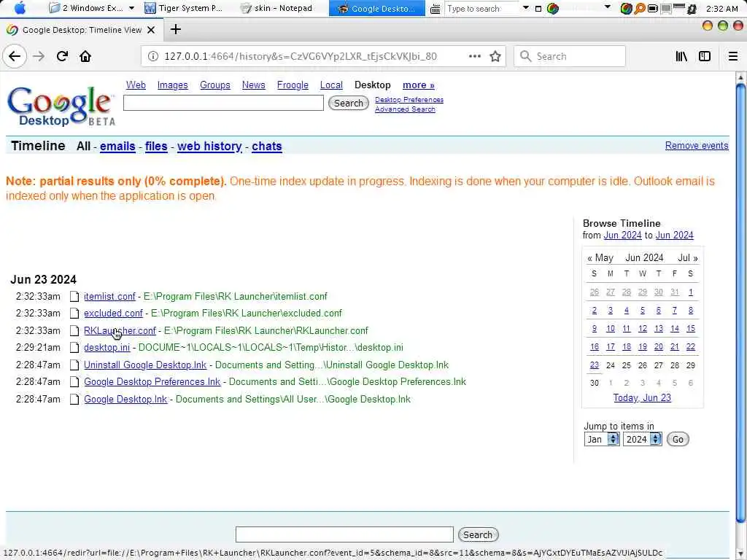The height and width of the screenshot is (560, 747).
Task: Click the 2:32 AM clock
Action: (x=721, y=9)
